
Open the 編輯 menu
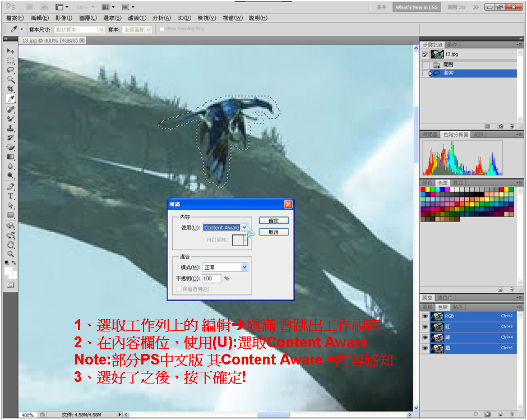point(40,18)
